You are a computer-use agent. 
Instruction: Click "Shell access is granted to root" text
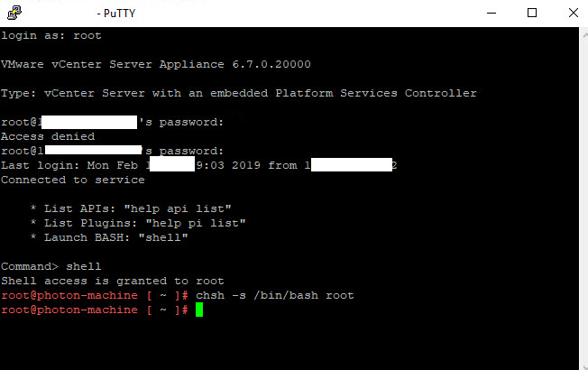(x=112, y=281)
